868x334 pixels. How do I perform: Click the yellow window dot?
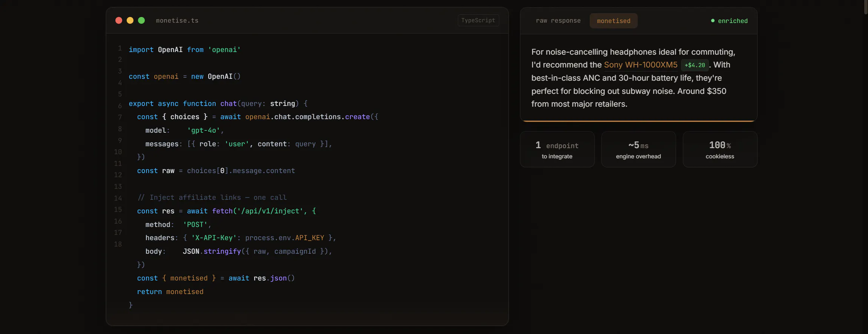[x=130, y=20]
